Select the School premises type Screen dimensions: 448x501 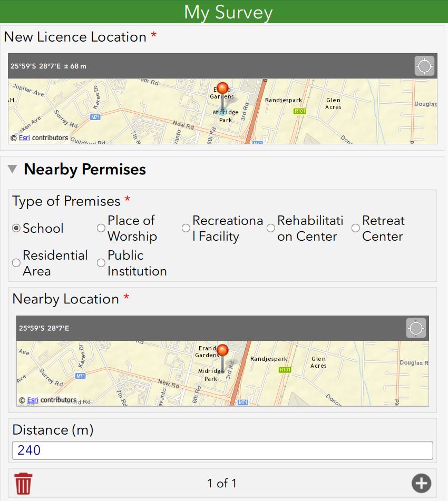[16, 228]
